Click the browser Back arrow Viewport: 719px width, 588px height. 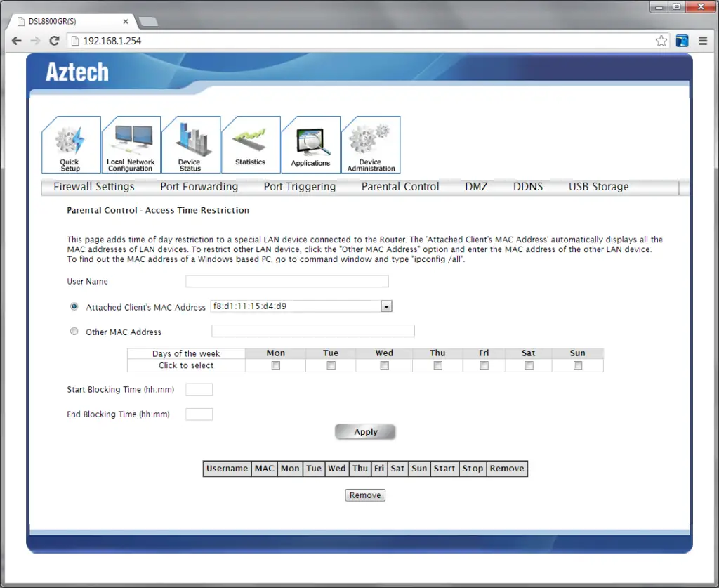click(x=17, y=41)
